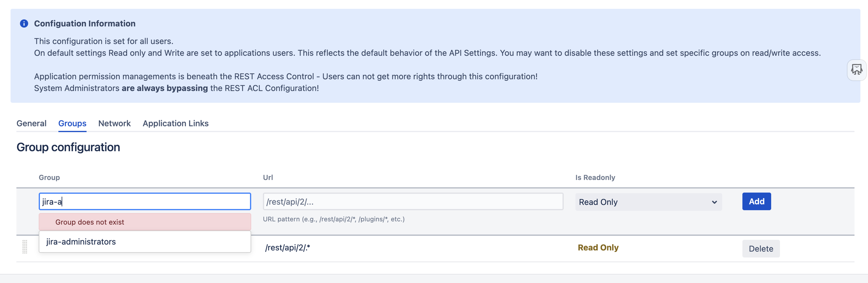Click the Url column header
The width and height of the screenshot is (868, 283).
268,178
